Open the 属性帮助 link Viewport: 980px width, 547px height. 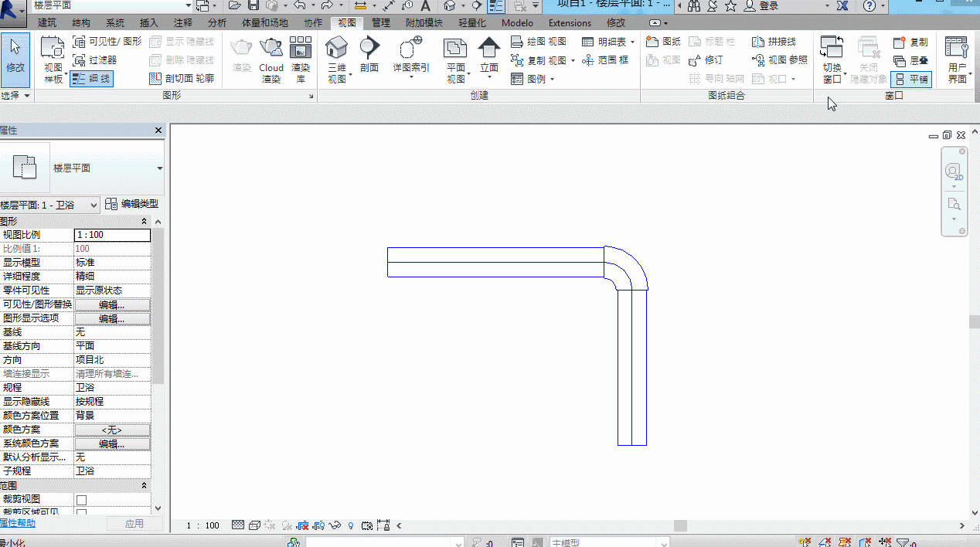(18, 523)
